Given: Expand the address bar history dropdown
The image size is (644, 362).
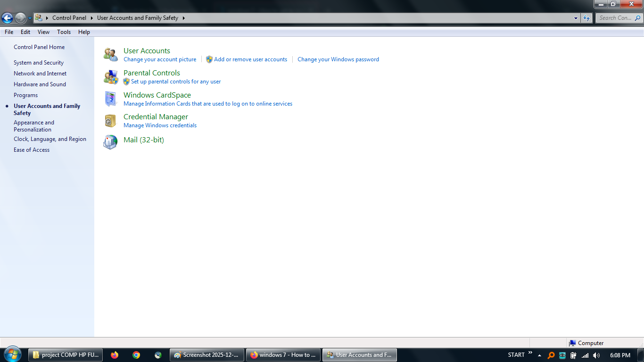Looking at the screenshot, I should pyautogui.click(x=576, y=18).
